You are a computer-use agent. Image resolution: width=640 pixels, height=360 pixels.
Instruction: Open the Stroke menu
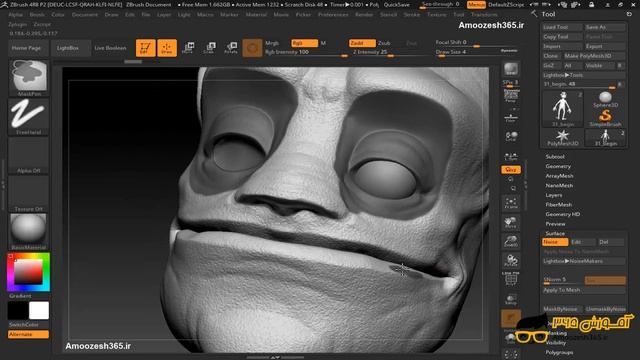pos(411,14)
